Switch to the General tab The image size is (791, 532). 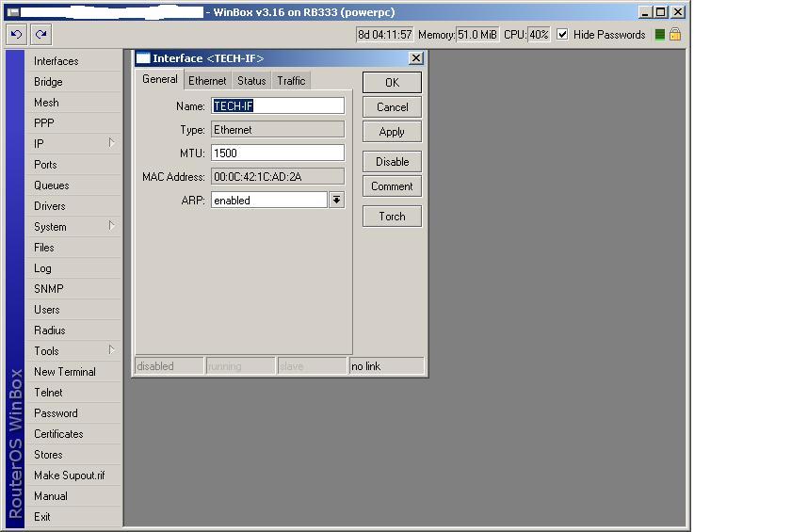tap(159, 79)
